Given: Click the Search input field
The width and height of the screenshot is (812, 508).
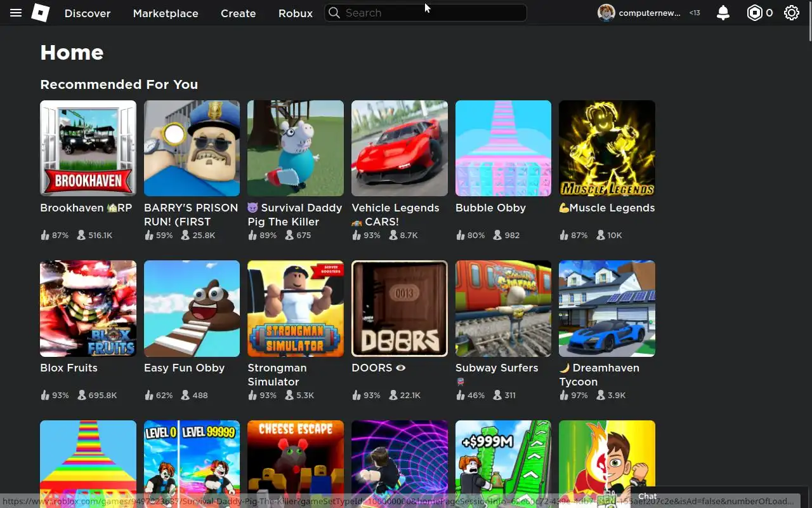Looking at the screenshot, I should (426, 13).
